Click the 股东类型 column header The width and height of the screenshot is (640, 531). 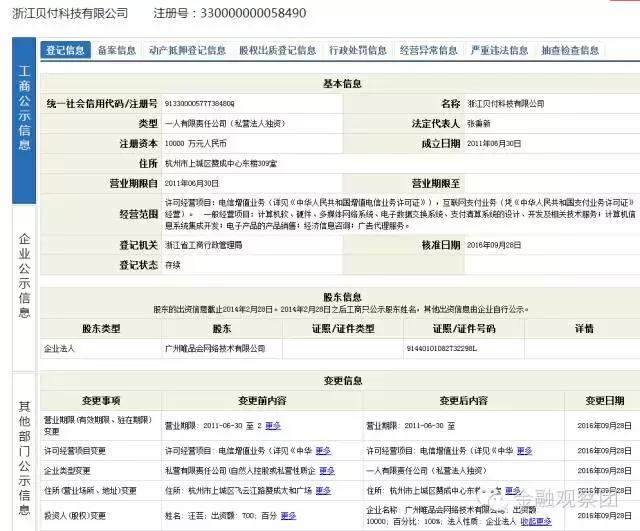101,329
